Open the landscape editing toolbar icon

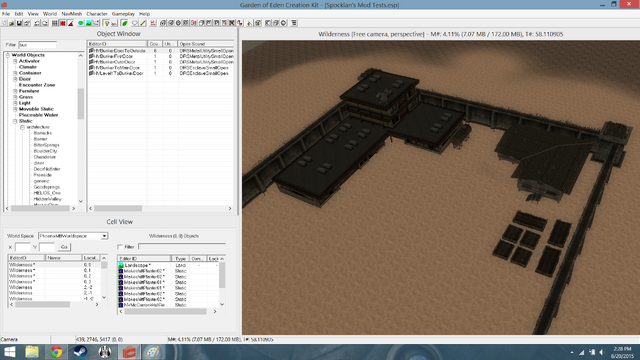click(x=89, y=23)
